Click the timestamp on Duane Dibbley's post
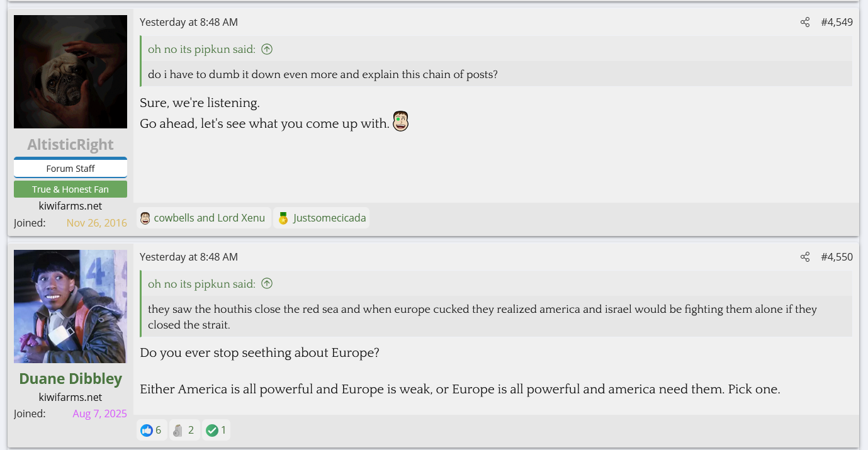868x450 pixels. pos(189,257)
